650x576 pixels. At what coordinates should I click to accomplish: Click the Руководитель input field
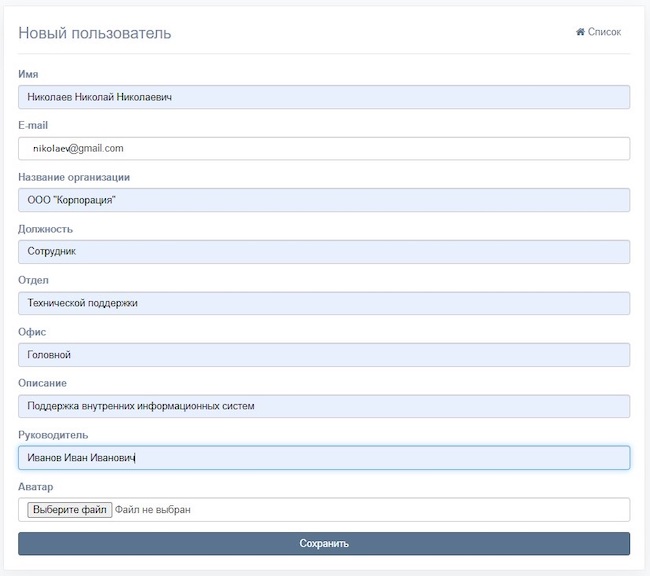coord(324,458)
